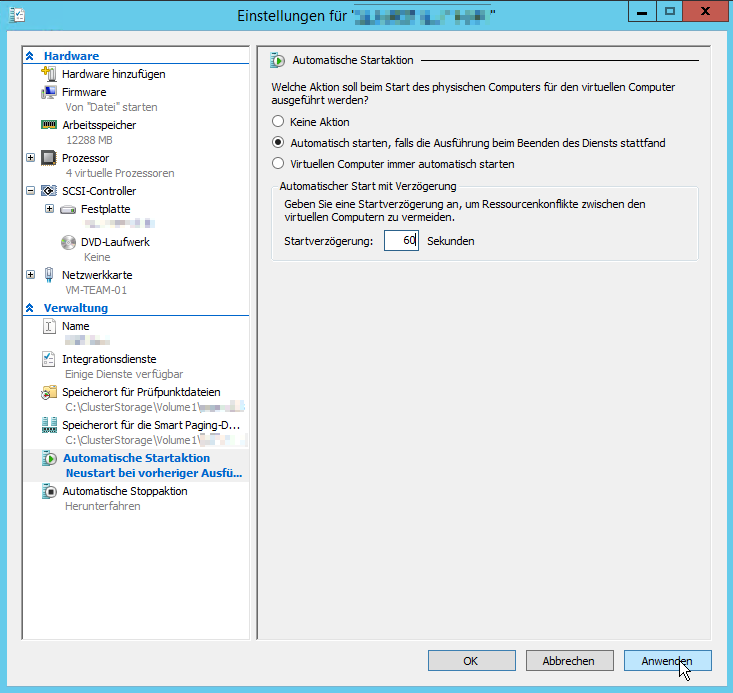Choose Virtuellen Computer immer automatisch starten
The image size is (733, 693).
pyautogui.click(x=279, y=164)
